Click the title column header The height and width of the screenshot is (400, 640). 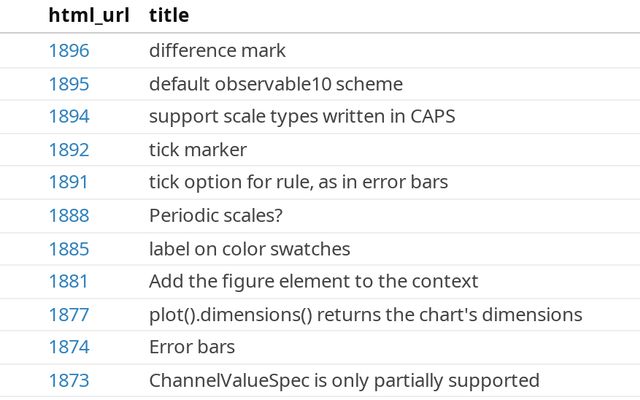pos(169,16)
